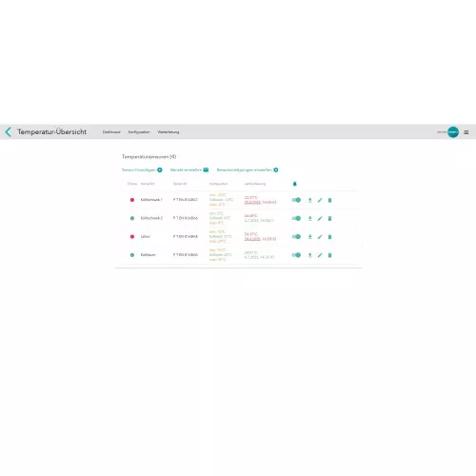Add a sensor via Sensor hinzufügen
This screenshot has width=476, height=476.
coord(142,170)
